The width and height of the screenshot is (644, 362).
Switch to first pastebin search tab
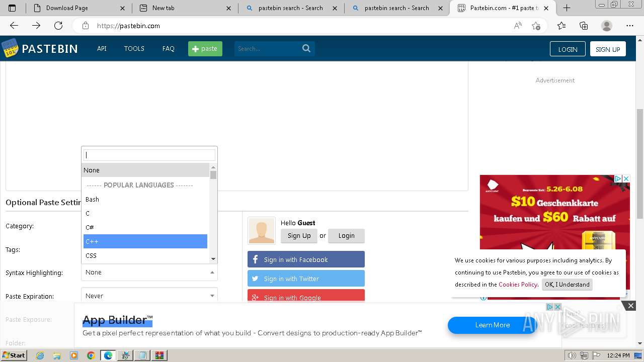coord(290,8)
